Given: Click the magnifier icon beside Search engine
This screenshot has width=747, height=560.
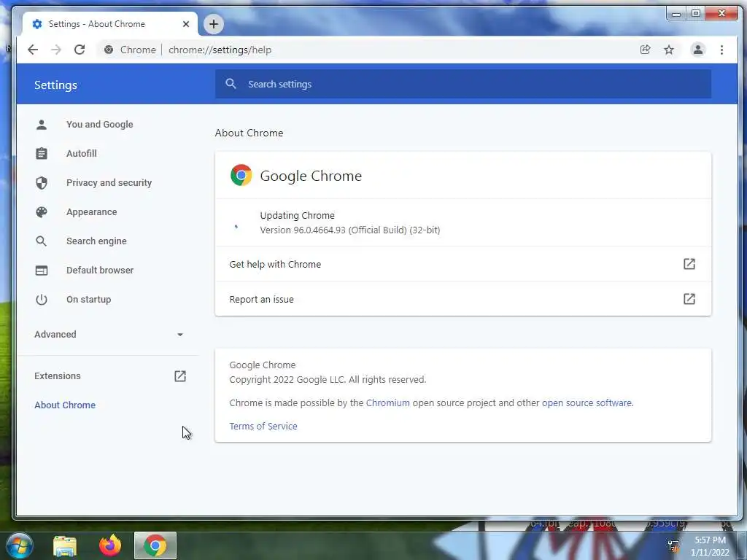Looking at the screenshot, I should pos(42,241).
